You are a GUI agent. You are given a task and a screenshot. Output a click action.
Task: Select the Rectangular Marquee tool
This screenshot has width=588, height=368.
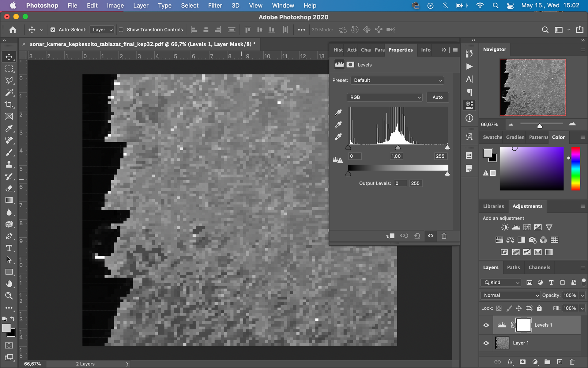[9, 69]
